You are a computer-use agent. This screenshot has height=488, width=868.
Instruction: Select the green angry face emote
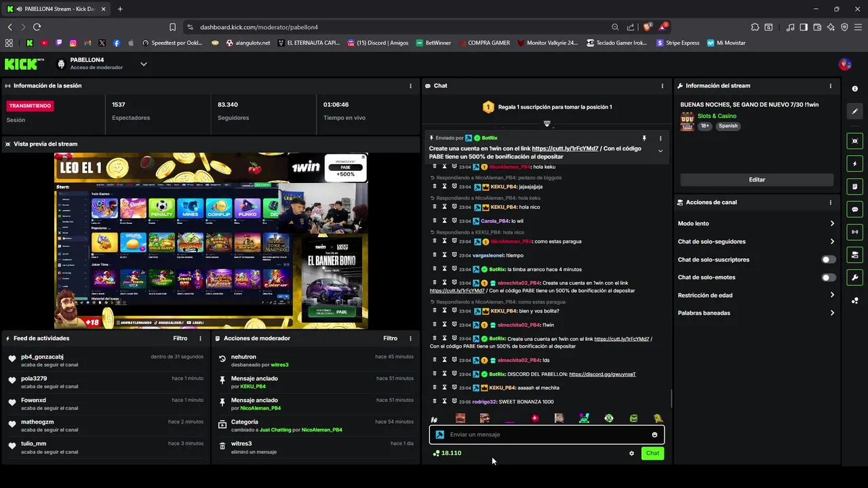point(633,418)
